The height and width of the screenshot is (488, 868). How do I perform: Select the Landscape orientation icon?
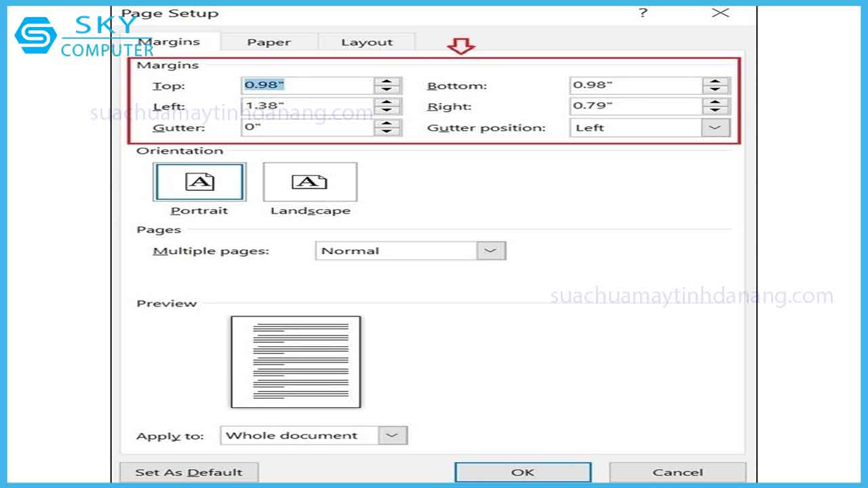(310, 182)
